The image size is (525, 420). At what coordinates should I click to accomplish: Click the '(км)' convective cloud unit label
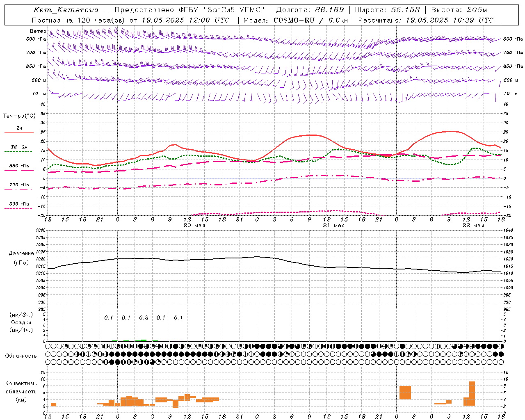(21, 399)
